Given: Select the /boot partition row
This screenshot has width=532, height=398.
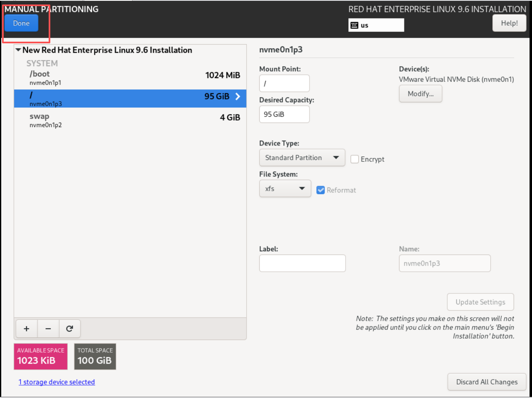Looking at the screenshot, I should point(130,78).
